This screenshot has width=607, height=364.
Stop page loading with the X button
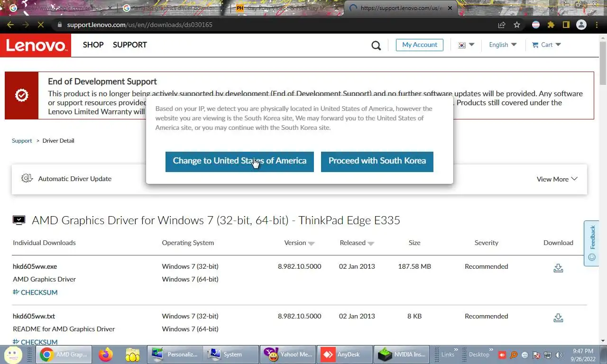point(41,25)
